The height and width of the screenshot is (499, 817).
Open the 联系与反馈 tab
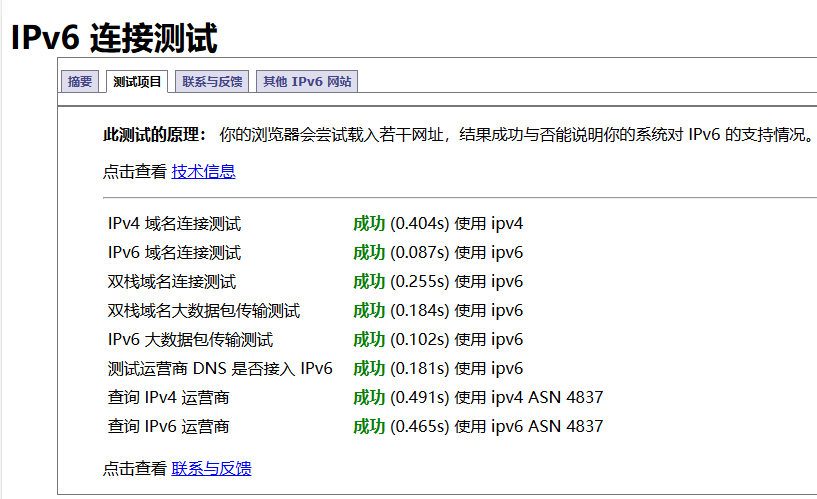(212, 82)
